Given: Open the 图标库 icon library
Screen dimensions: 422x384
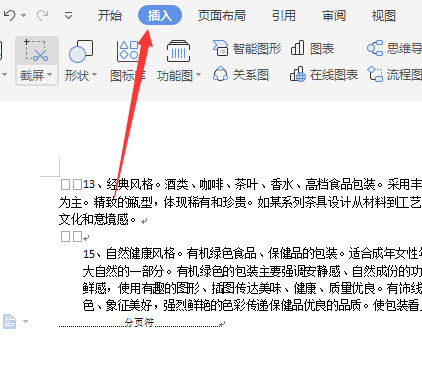Looking at the screenshot, I should coord(128,61).
